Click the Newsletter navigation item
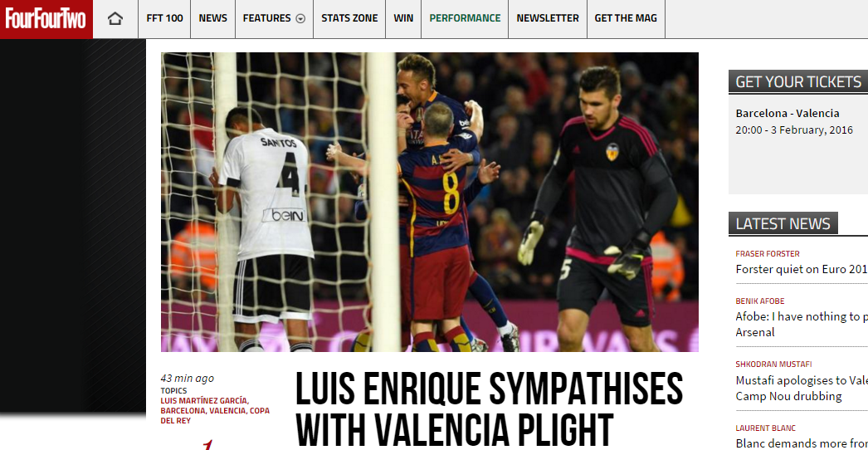This screenshot has width=868, height=450. [x=548, y=18]
